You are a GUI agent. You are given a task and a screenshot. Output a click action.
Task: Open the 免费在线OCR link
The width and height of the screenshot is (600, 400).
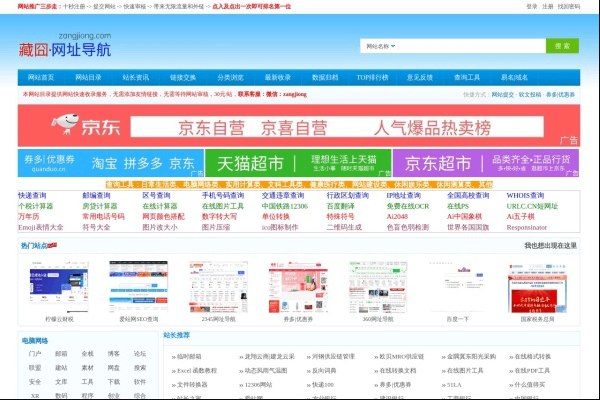pos(408,206)
